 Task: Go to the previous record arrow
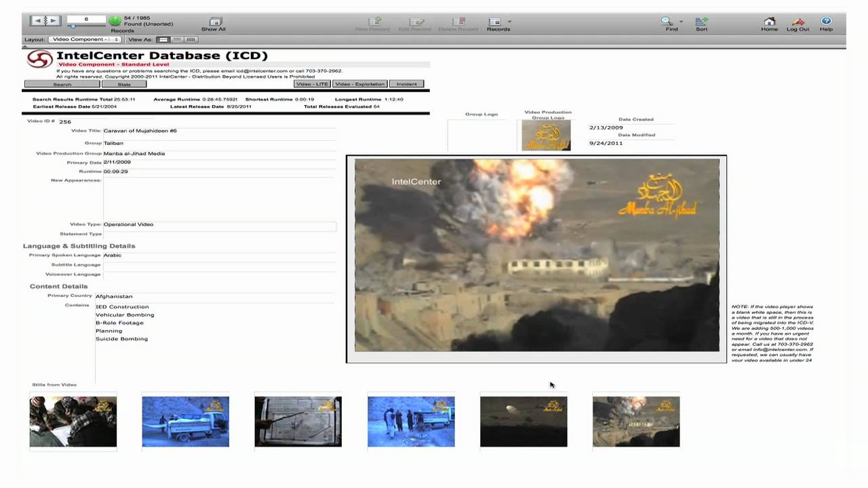(x=37, y=21)
